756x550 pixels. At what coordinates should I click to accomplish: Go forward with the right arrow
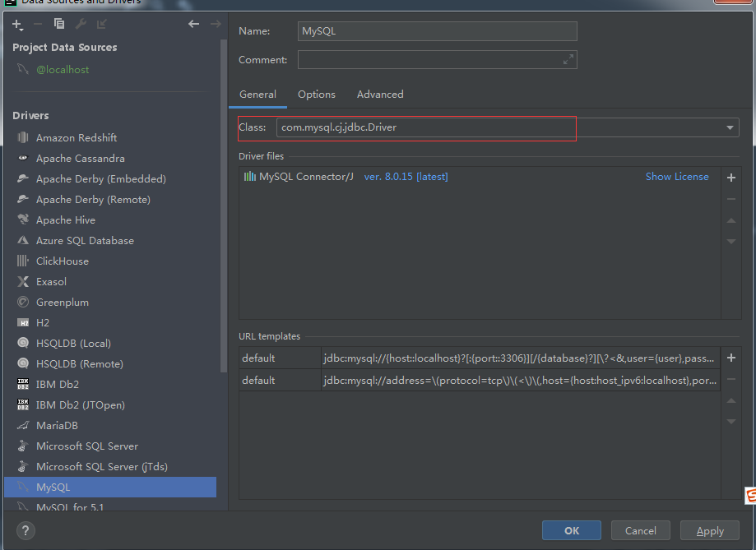pyautogui.click(x=216, y=24)
